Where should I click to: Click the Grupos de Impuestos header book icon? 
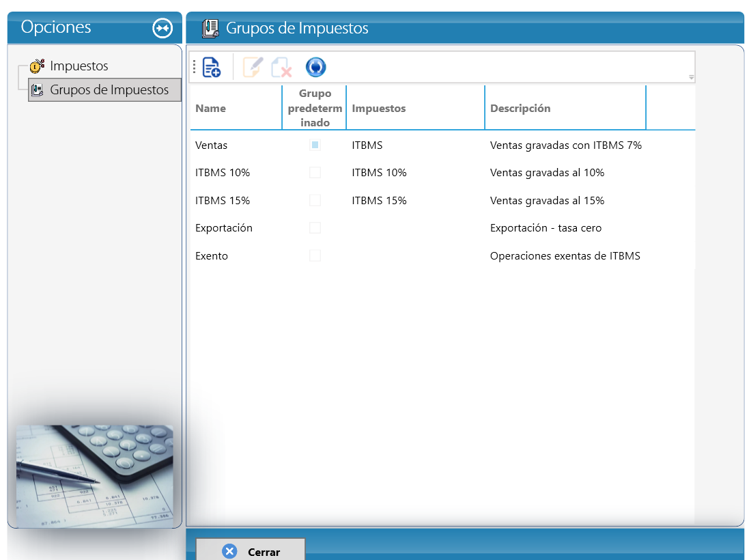(210, 28)
